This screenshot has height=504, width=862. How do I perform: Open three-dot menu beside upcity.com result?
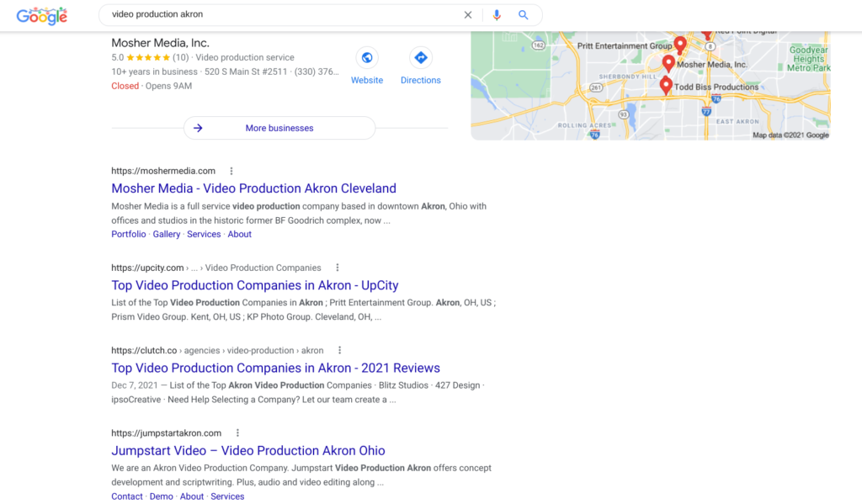pos(338,268)
